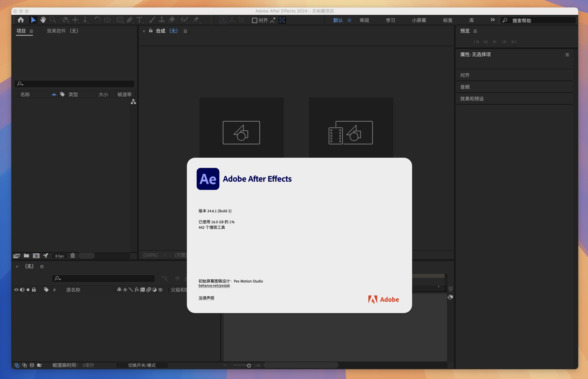The width and height of the screenshot is (588, 379).
Task: Select the Roto Brush tool
Action: point(184,20)
